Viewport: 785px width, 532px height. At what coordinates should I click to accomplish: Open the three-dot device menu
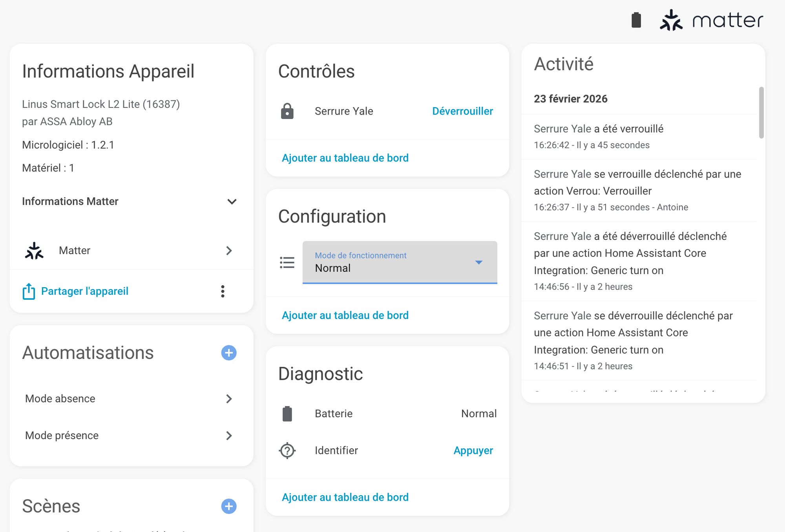tap(223, 291)
